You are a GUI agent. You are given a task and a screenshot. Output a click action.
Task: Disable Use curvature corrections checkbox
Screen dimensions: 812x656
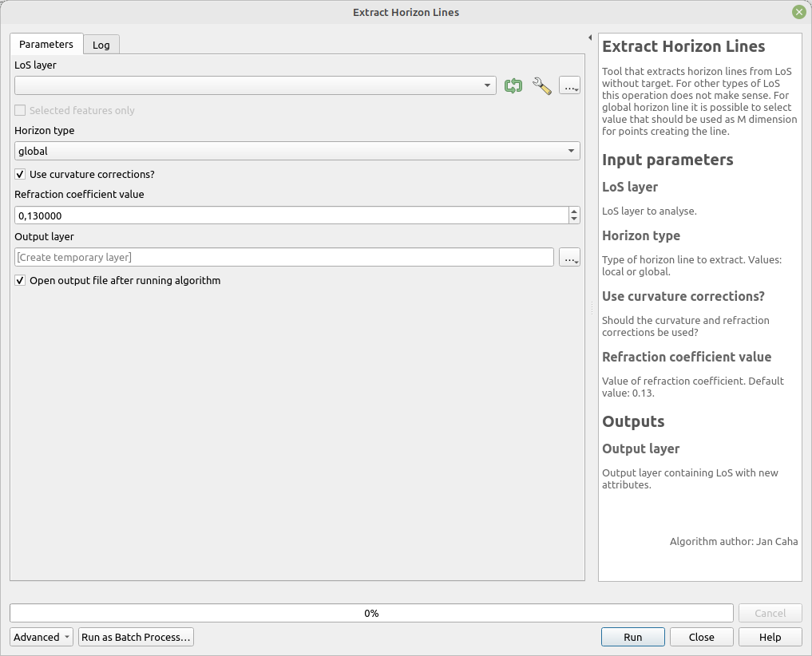point(21,174)
